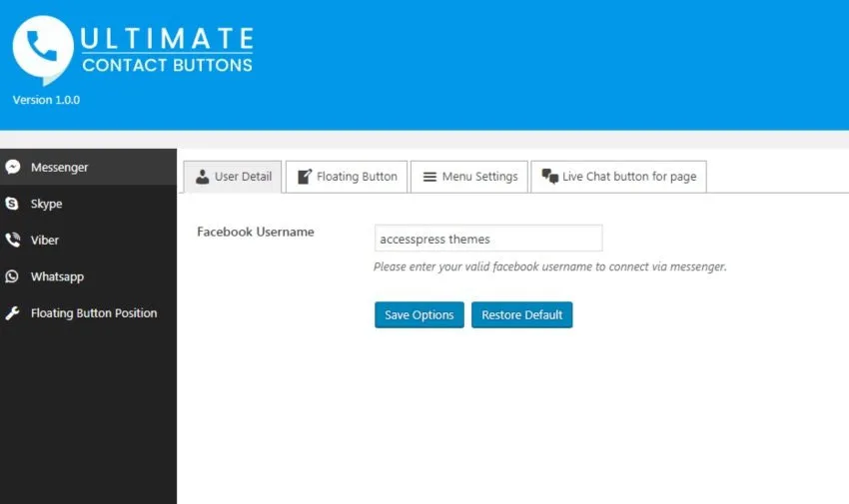Click the ULTIMATE CONTACT BUTTONS title text
Viewport: 849px width, 504px height.
tap(168, 50)
